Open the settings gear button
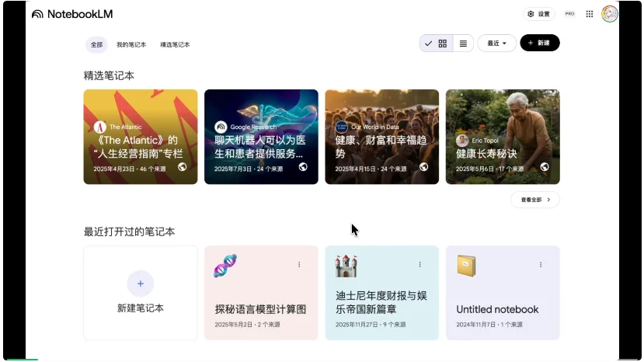Viewport: 644px width, 362px height. 539,14
